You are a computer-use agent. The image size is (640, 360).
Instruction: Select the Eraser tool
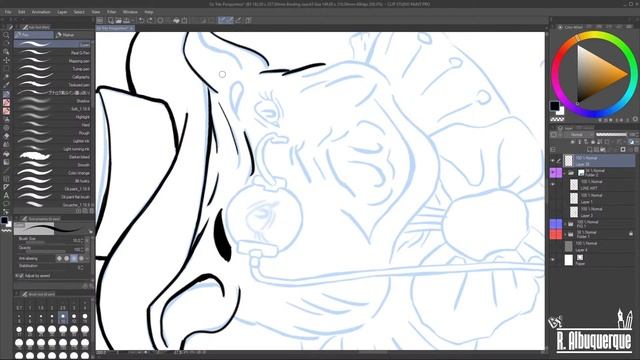pos(6,136)
